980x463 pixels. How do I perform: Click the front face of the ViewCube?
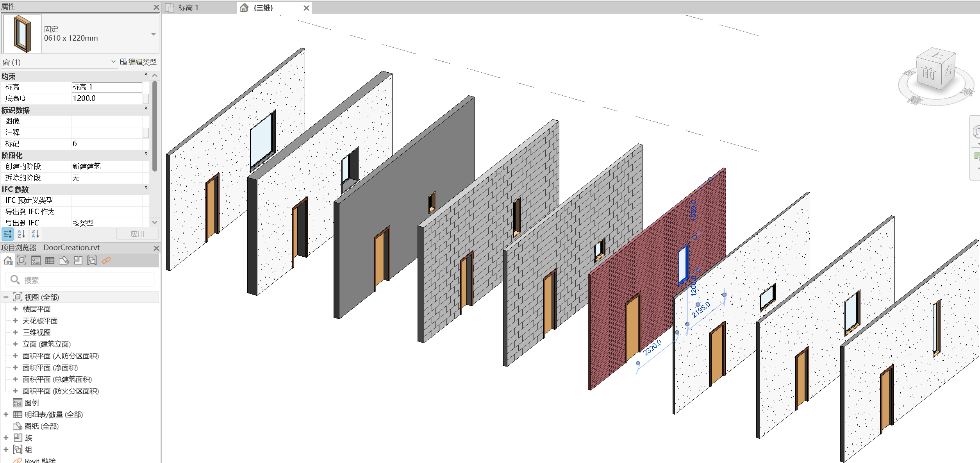(928, 73)
